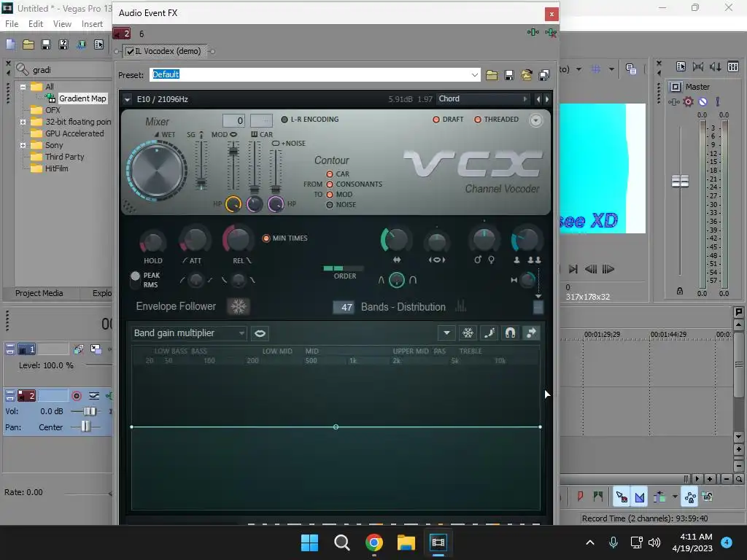
Task: Open preset folder icon in Audio Event FX
Action: click(492, 75)
